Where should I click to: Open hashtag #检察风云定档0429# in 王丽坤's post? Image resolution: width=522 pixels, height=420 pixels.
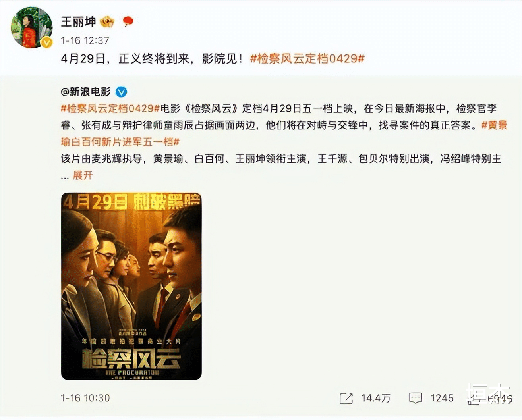(x=307, y=59)
